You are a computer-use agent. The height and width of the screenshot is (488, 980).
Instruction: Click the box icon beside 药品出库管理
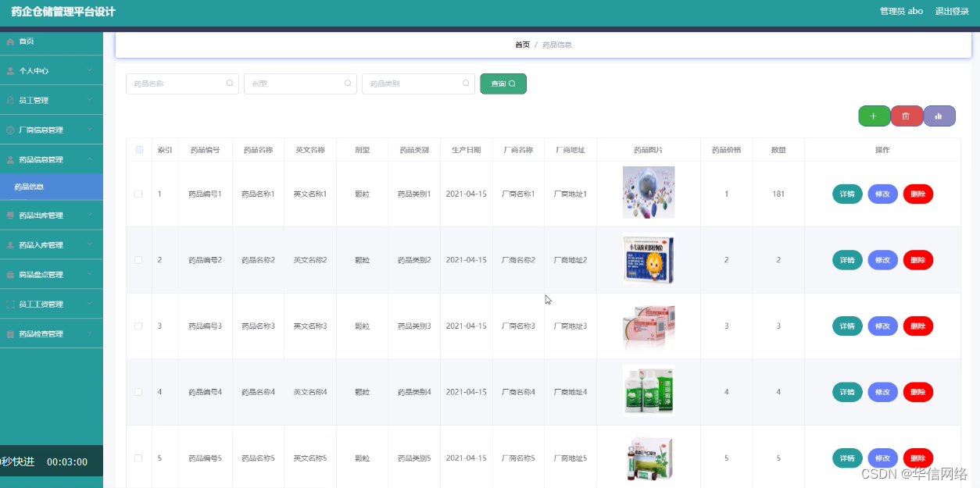pos(9,216)
